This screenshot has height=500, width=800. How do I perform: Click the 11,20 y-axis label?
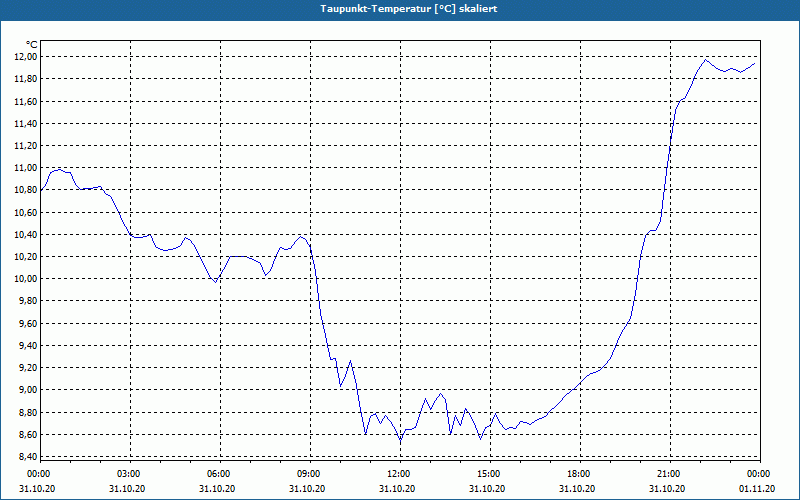click(28, 145)
